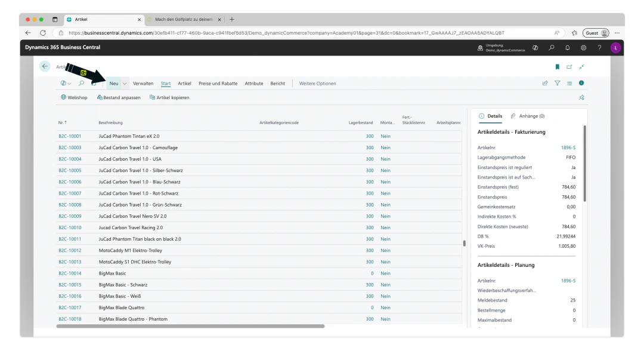Switch to the Mach den Golfplatz browser tab
644x363 pixels.
coord(184,19)
